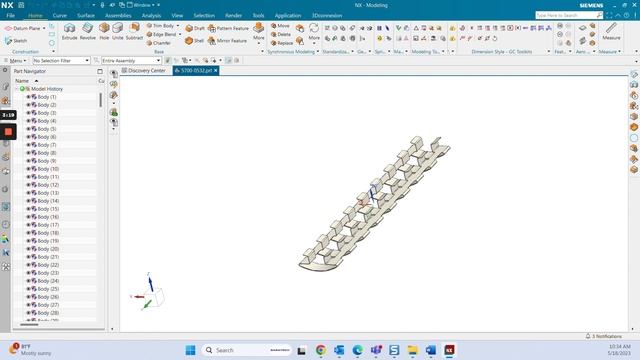Image resolution: width=640 pixels, height=360 pixels.
Task: Select Body (16) in the navigator
Action: point(48,217)
